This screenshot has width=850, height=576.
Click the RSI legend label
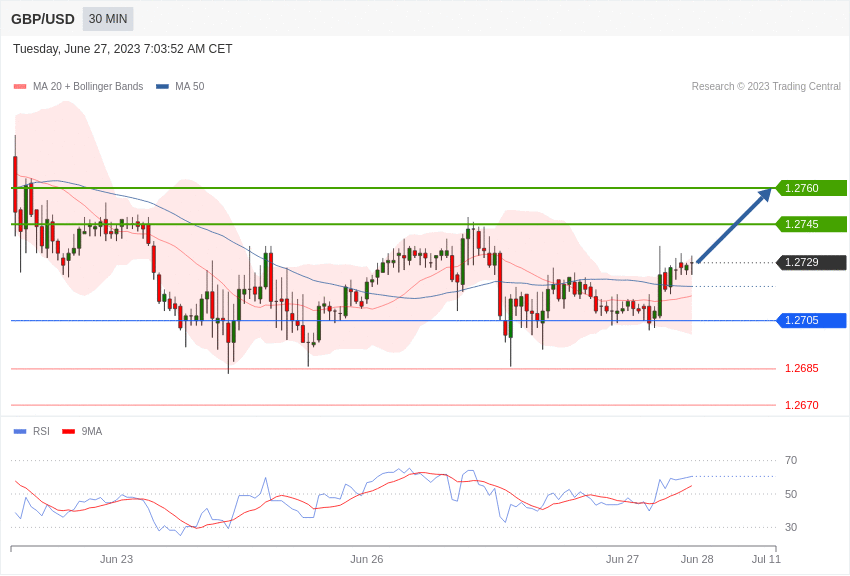pos(41,431)
